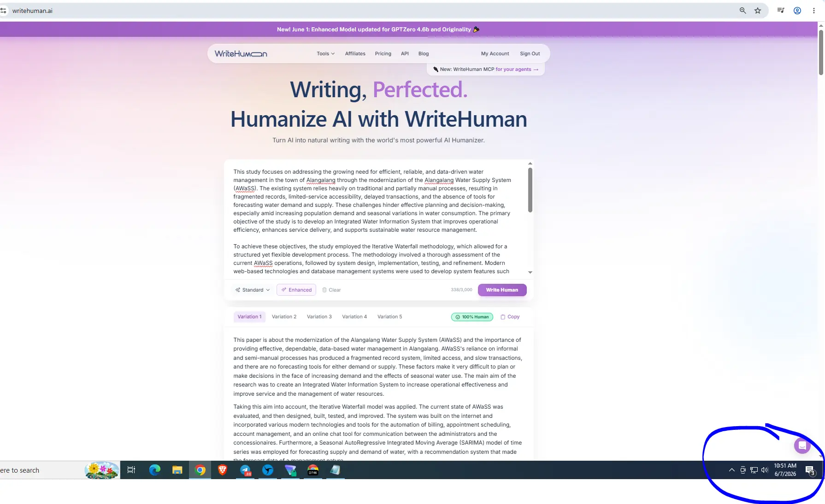Open the Standard mode dropdown

click(253, 290)
